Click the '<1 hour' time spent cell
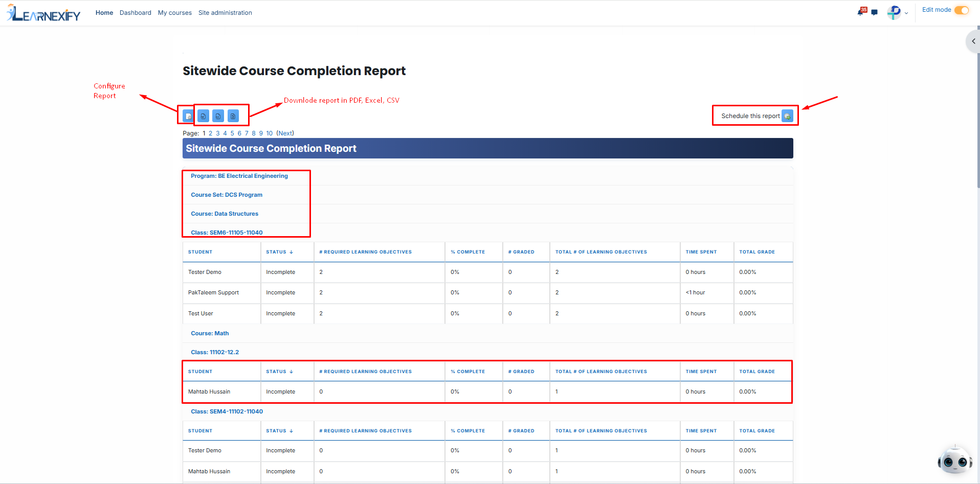980x484 pixels. pyautogui.click(x=707, y=293)
